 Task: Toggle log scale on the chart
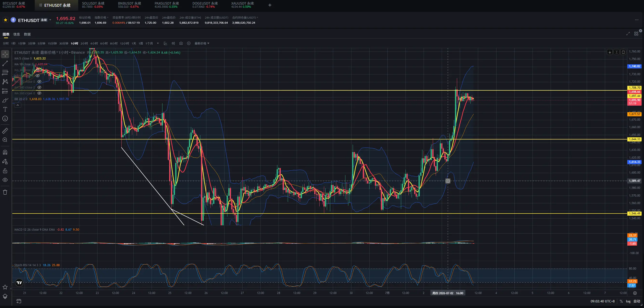click(x=628, y=301)
